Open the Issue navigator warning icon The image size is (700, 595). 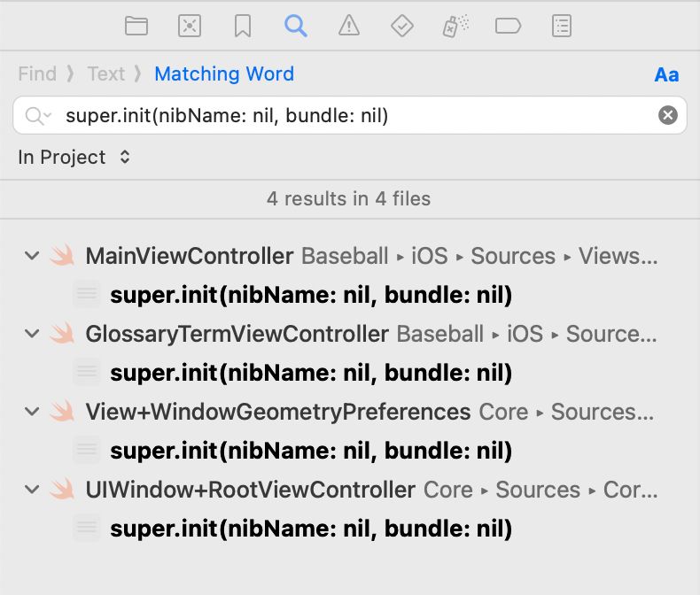(x=348, y=26)
